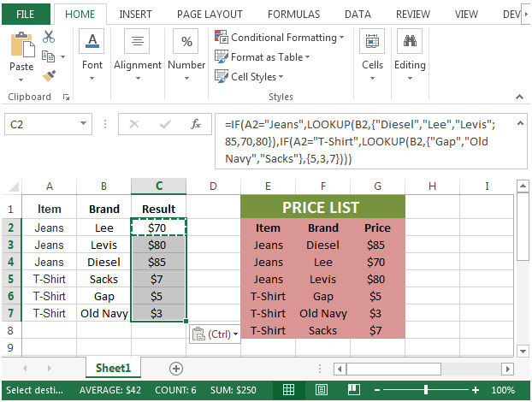The width and height of the screenshot is (532, 402).
Task: Open the Alignment group icon
Action: [137, 41]
